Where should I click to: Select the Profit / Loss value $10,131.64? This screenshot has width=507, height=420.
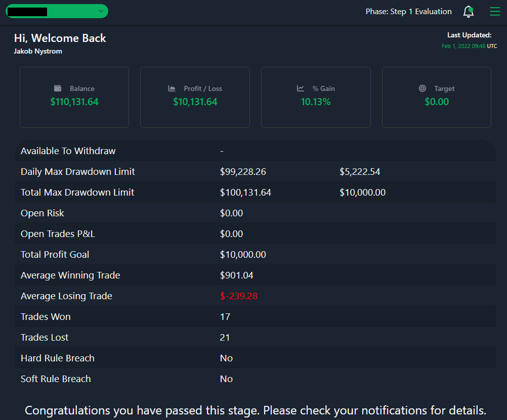(x=195, y=102)
